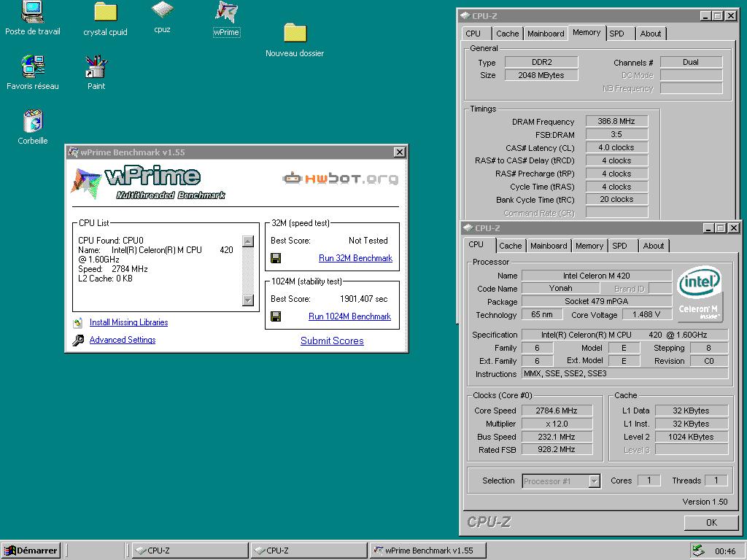
Task: Click the DRAM Frequency 386.8 MHz field
Action: pos(616,122)
